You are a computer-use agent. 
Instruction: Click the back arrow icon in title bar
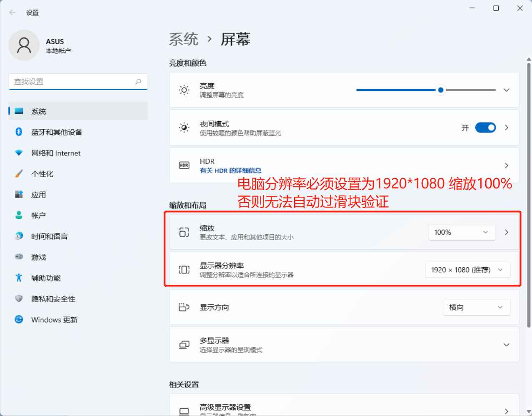tap(13, 13)
